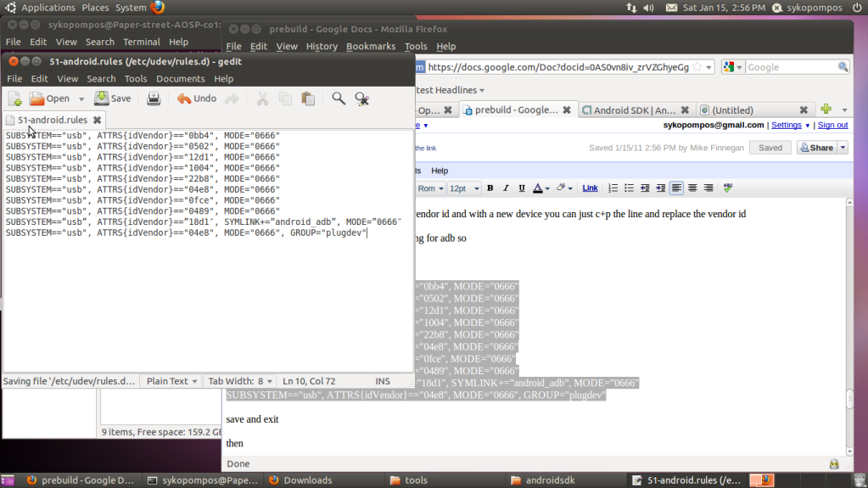Click the Copy icon in gedit toolbar

point(285,98)
